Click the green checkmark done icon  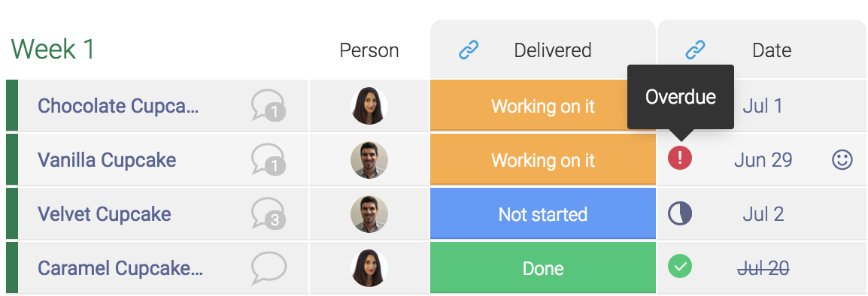pos(680,266)
